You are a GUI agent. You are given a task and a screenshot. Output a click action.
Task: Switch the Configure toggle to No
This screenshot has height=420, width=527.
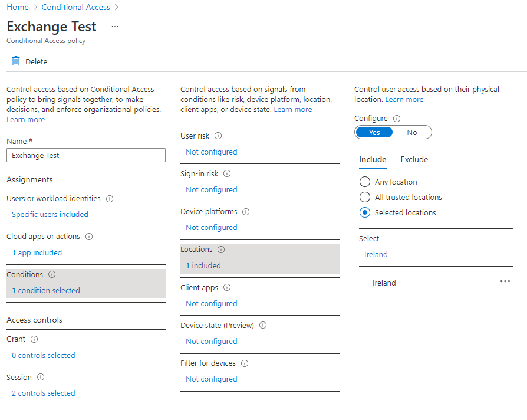(x=412, y=132)
